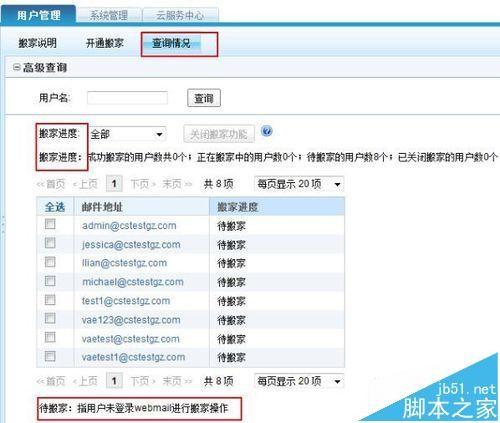Switch to the 系统管理 tab
The height and width of the screenshot is (423, 500).
click(x=109, y=15)
